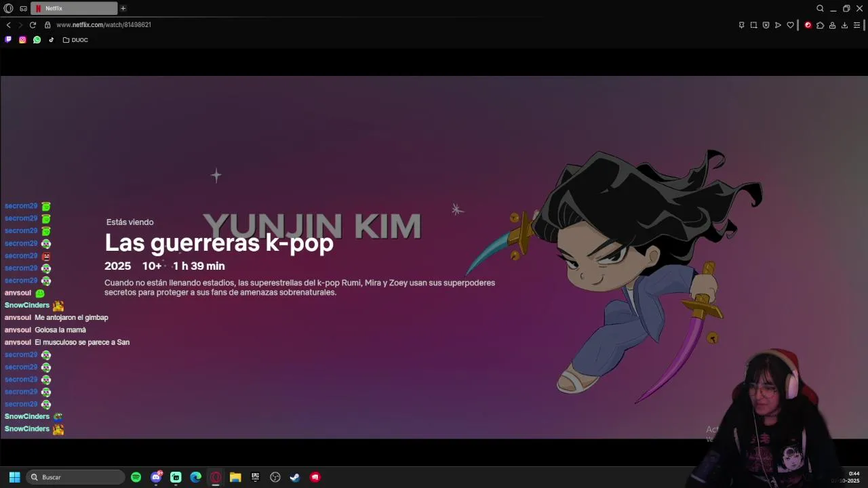The height and width of the screenshot is (488, 868).
Task: Open the TikTok bookmark
Action: tap(51, 40)
